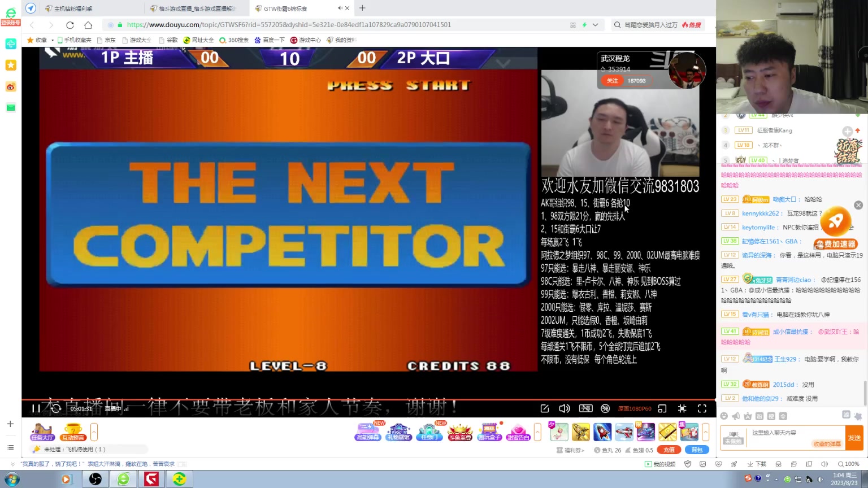Open the 100% page zoom control
The height and width of the screenshot is (488, 868).
point(848,464)
